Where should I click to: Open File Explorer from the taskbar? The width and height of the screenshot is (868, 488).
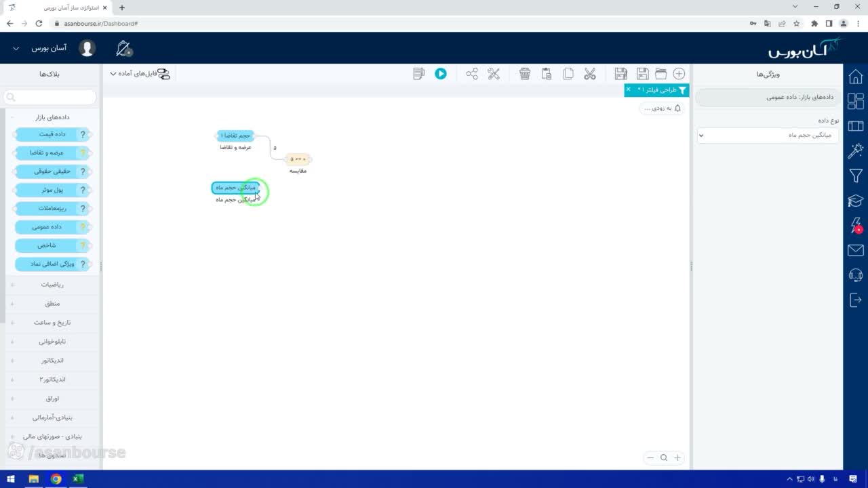[33, 479]
